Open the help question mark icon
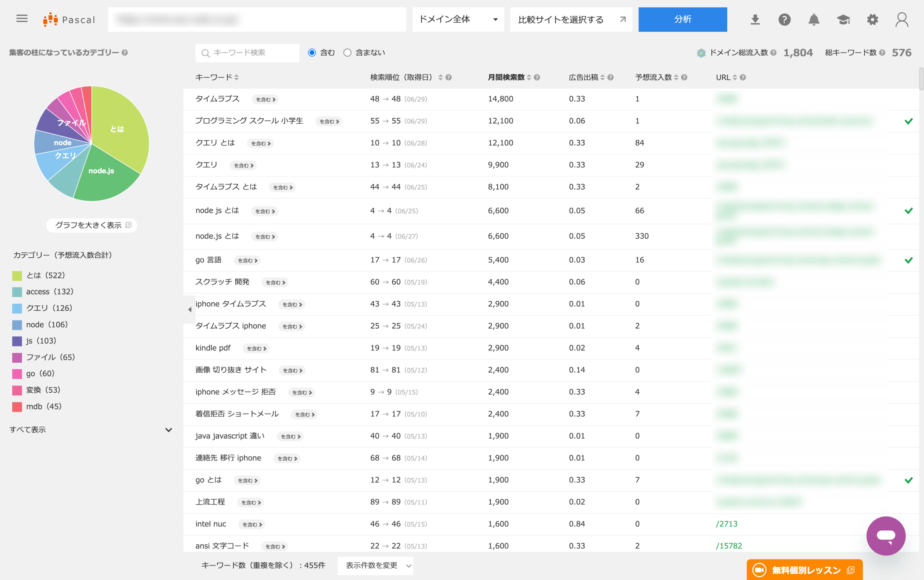This screenshot has width=924, height=580. pos(784,19)
